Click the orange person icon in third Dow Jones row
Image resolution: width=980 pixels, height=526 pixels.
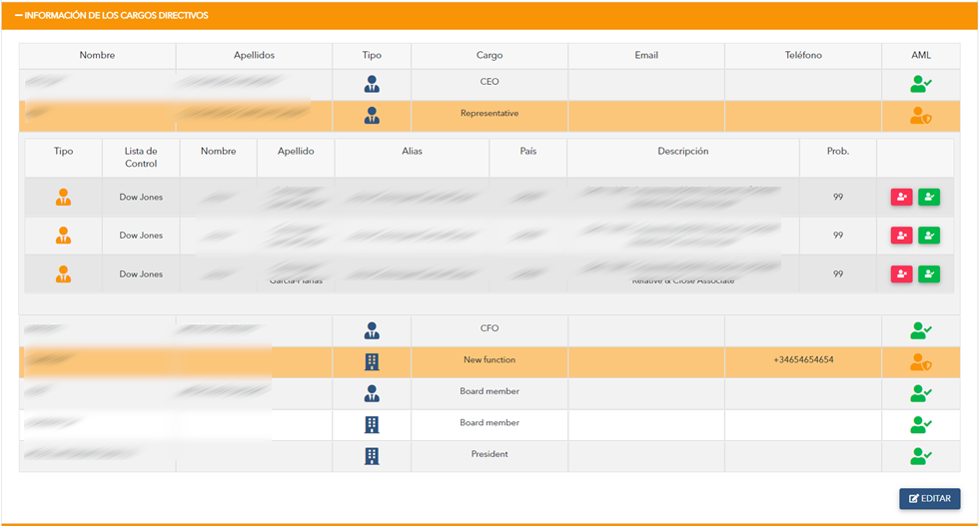click(63, 274)
